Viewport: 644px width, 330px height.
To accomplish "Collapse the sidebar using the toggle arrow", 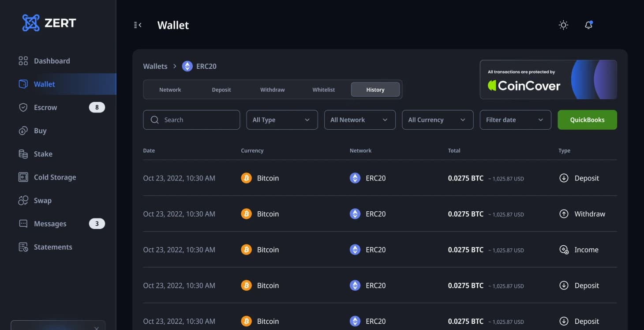I will tap(137, 25).
